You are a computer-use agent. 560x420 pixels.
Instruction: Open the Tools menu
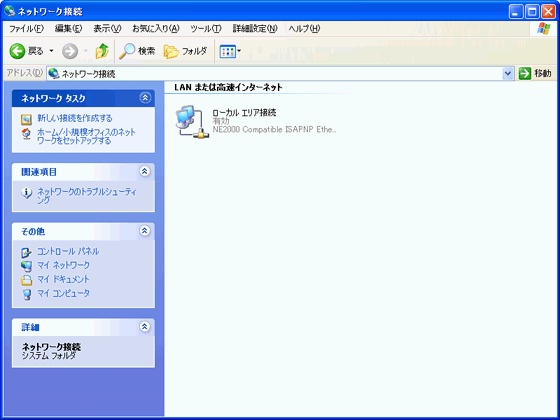(206, 29)
